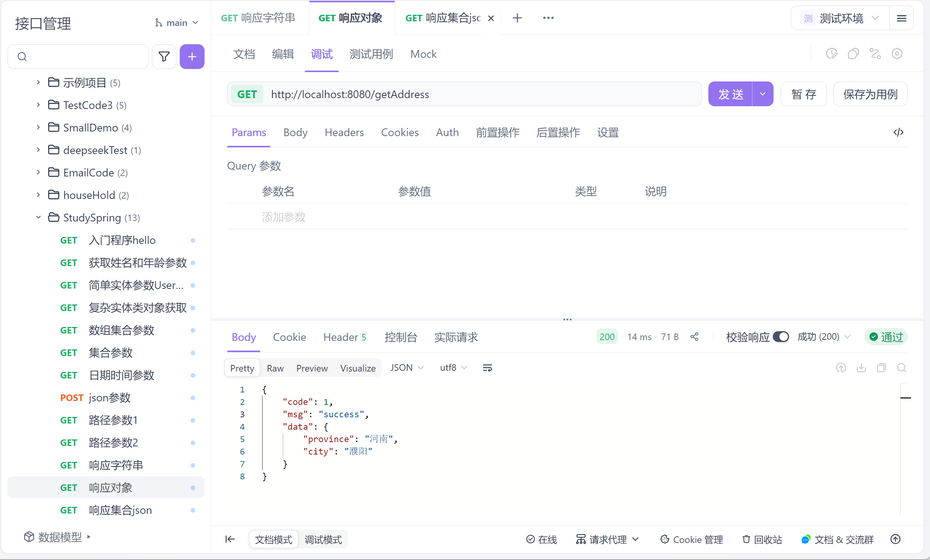
Task: Switch to 调试模式 mode
Action: (x=323, y=539)
